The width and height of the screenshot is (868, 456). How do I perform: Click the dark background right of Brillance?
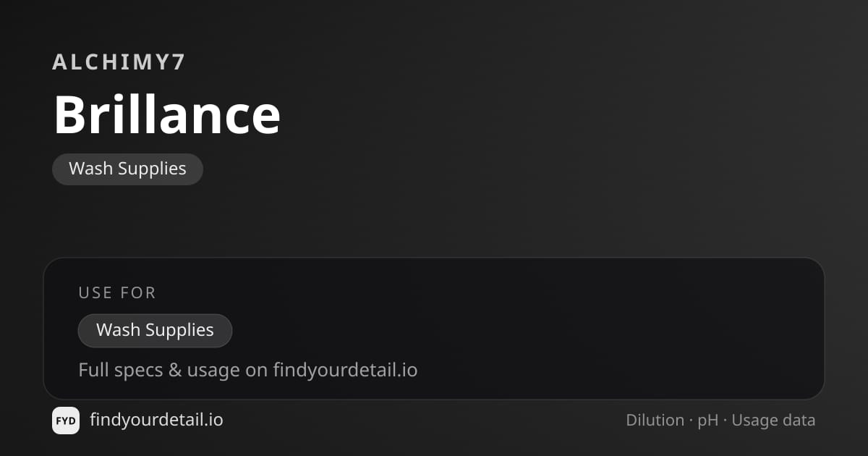[x=564, y=116]
